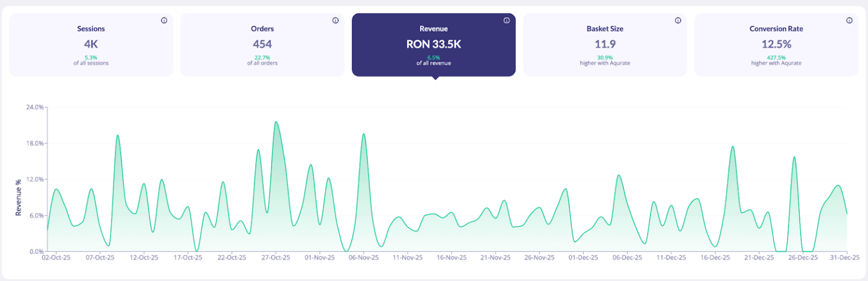868x281 pixels.
Task: Open the Revenue card info icon
Action: tap(506, 20)
